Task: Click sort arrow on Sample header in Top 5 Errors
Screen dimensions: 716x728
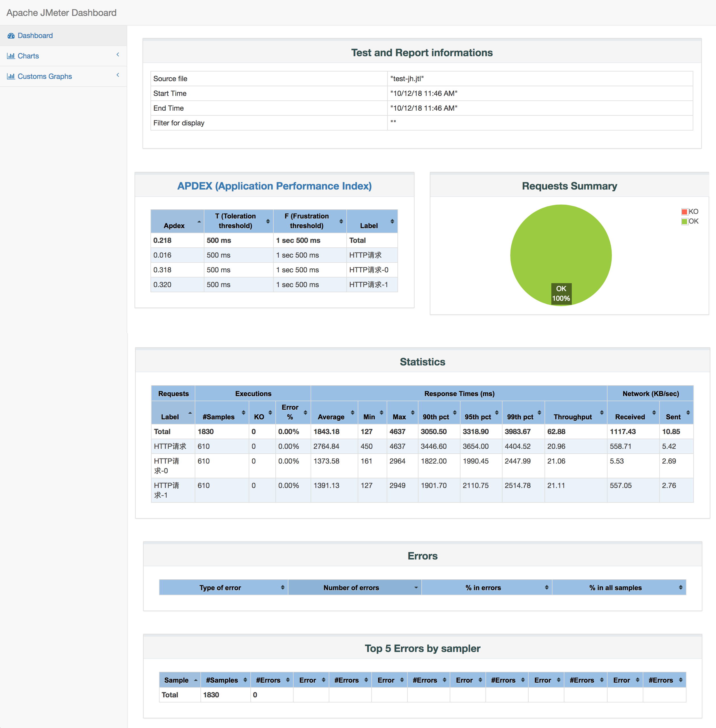Action: click(196, 680)
